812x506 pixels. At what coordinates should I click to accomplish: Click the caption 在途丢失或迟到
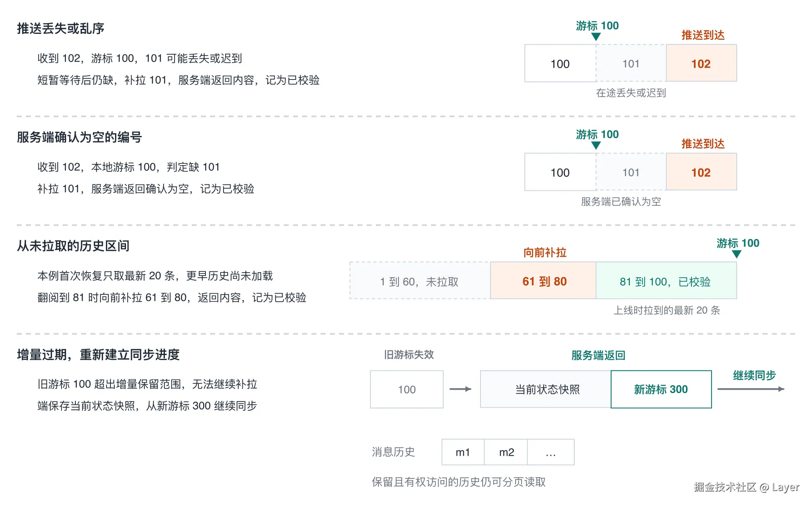[631, 93]
